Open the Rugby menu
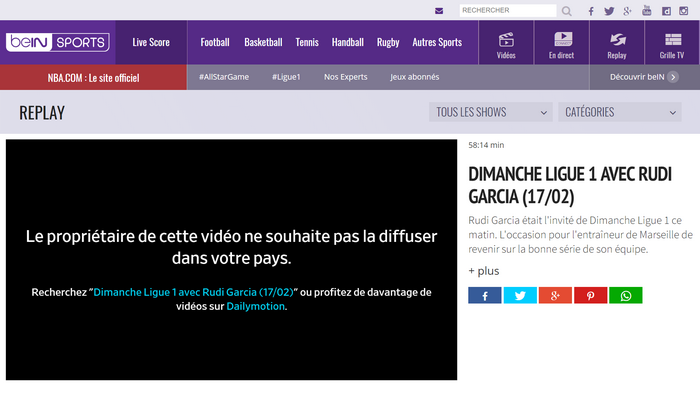 tap(388, 42)
